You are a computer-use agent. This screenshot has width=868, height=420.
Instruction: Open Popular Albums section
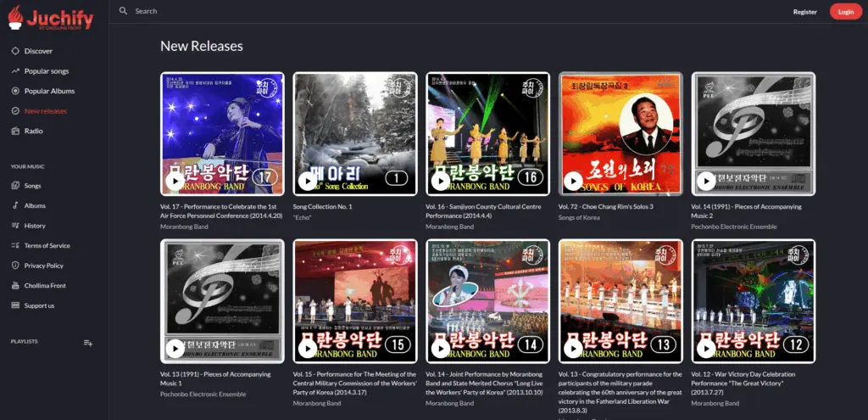coord(49,91)
